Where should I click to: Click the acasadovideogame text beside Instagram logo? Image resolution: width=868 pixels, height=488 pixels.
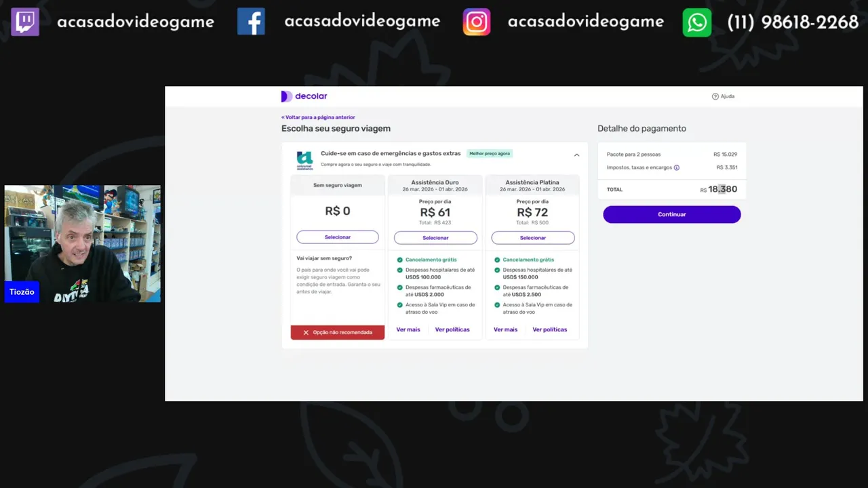(x=586, y=22)
